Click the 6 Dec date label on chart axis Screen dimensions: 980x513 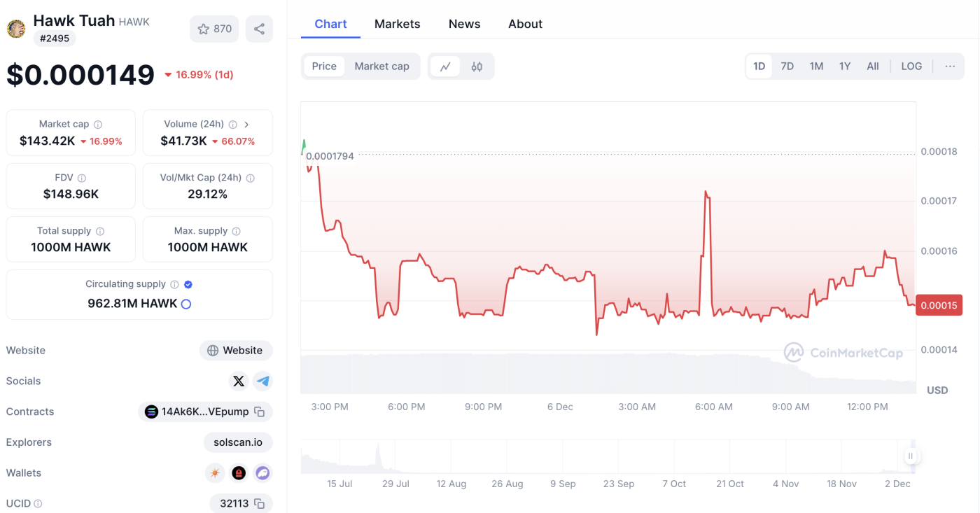[560, 407]
